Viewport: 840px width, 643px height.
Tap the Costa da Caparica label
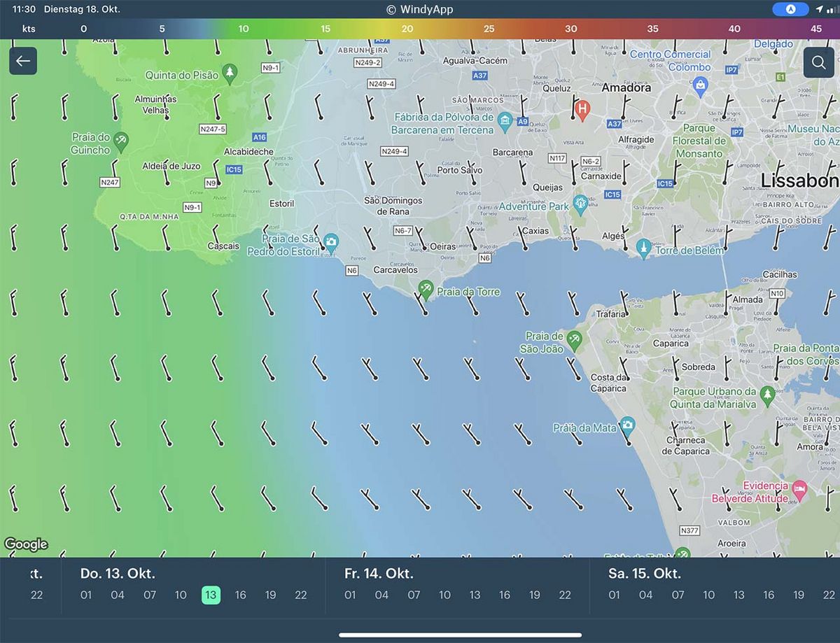point(608,383)
